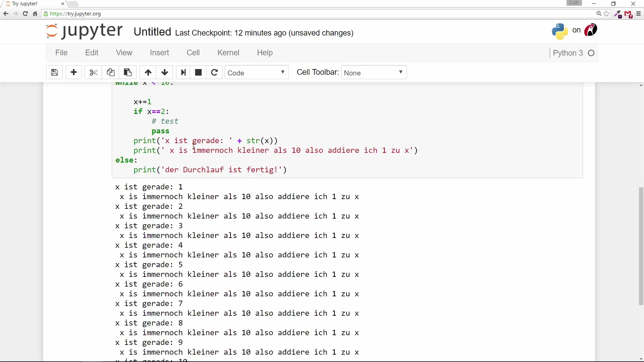Paste cell below using clipboard icon
Screen dimensions: 644x362
pos(128,72)
